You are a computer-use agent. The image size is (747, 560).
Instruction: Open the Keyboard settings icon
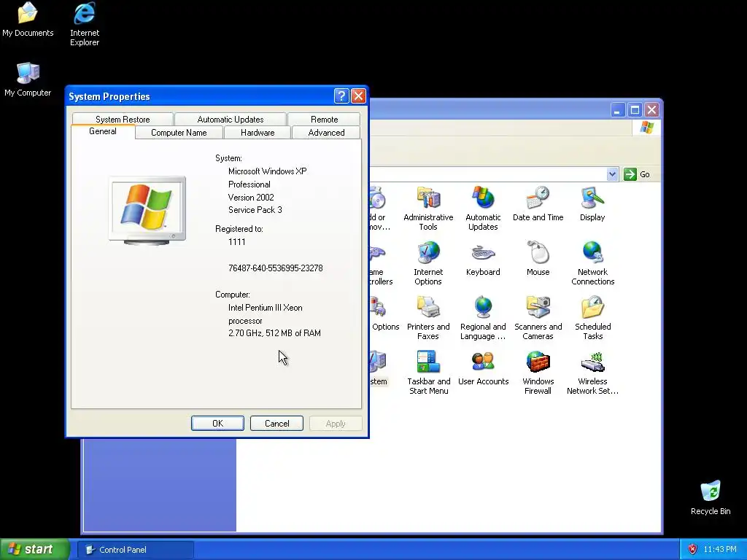tap(483, 259)
